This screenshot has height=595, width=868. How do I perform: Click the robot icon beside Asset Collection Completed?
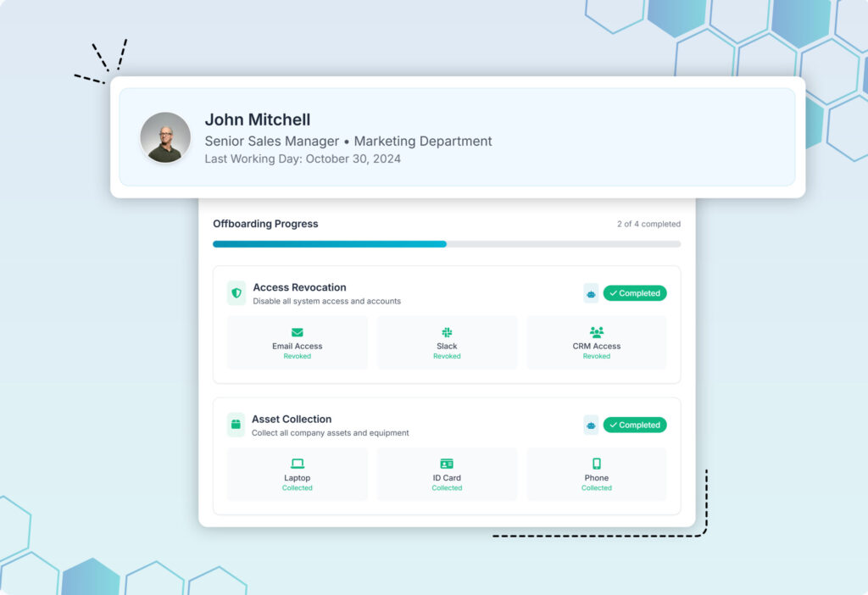[591, 425]
